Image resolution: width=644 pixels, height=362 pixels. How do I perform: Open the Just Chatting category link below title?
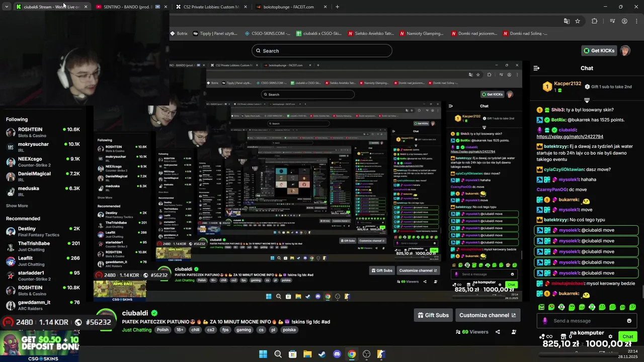point(136,330)
